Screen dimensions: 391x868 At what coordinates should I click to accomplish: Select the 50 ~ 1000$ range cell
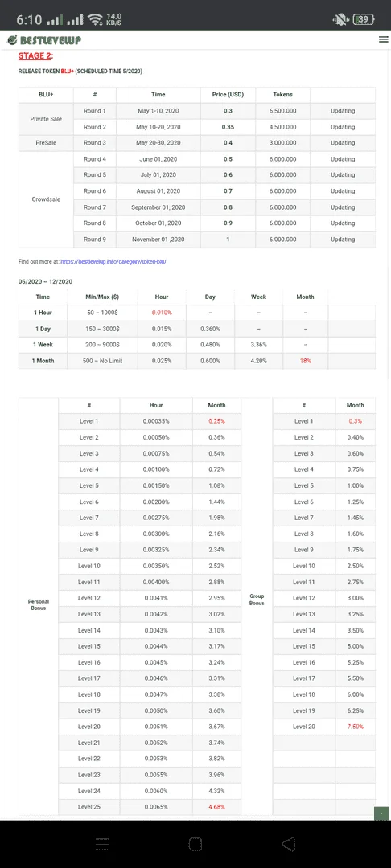click(102, 313)
